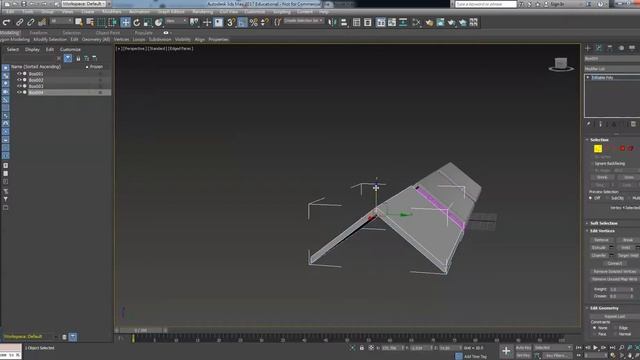Click the Edged Faces viewport label
Image resolution: width=640 pixels, height=360 pixels.
[x=181, y=49]
